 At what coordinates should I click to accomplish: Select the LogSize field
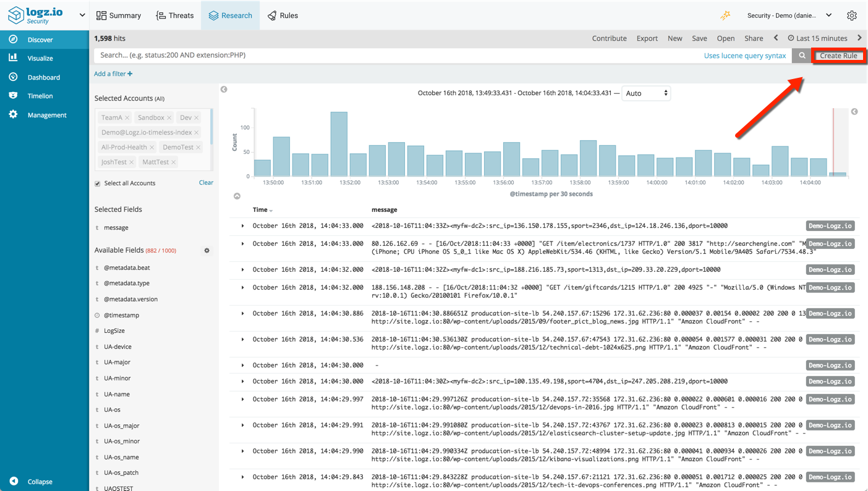click(114, 331)
